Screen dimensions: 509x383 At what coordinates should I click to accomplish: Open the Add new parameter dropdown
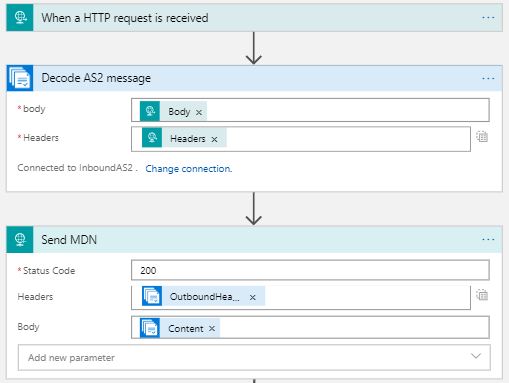(x=254, y=358)
